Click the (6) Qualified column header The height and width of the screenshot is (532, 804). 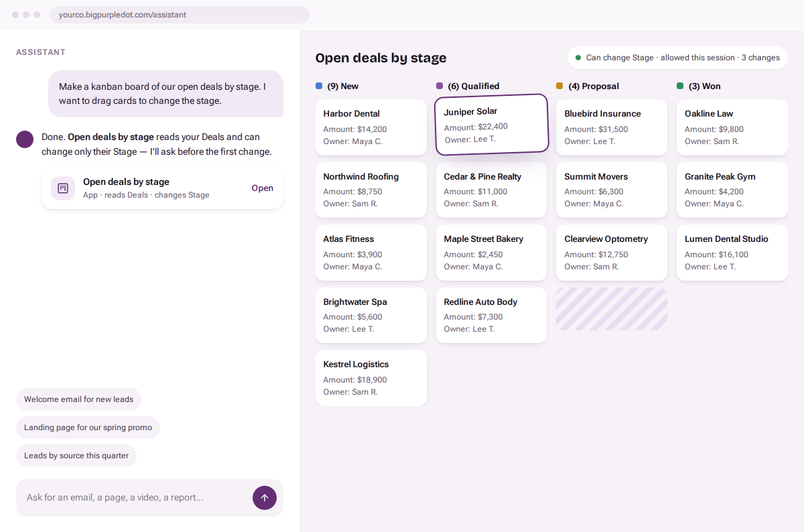(x=474, y=86)
